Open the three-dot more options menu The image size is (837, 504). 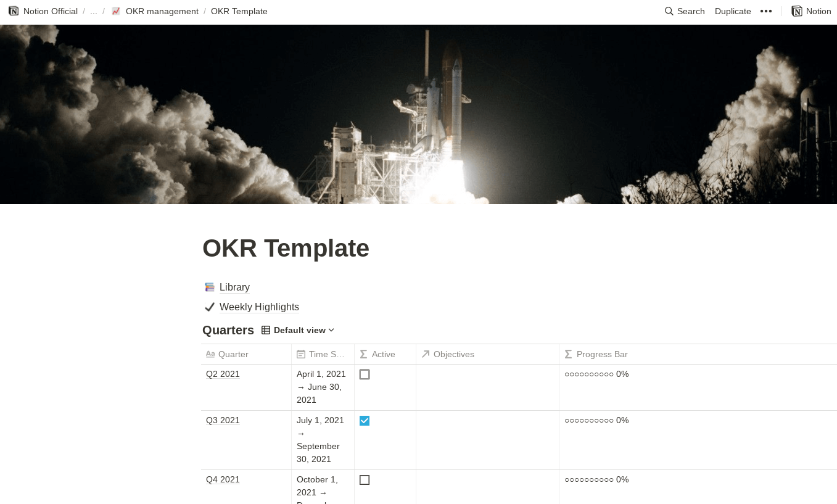tap(766, 11)
